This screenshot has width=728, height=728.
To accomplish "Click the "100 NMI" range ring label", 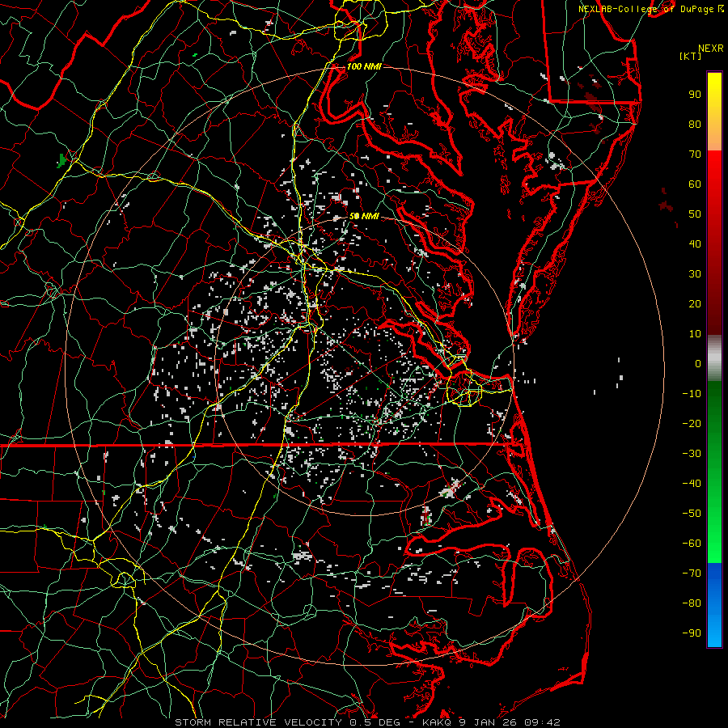I will [364, 66].
